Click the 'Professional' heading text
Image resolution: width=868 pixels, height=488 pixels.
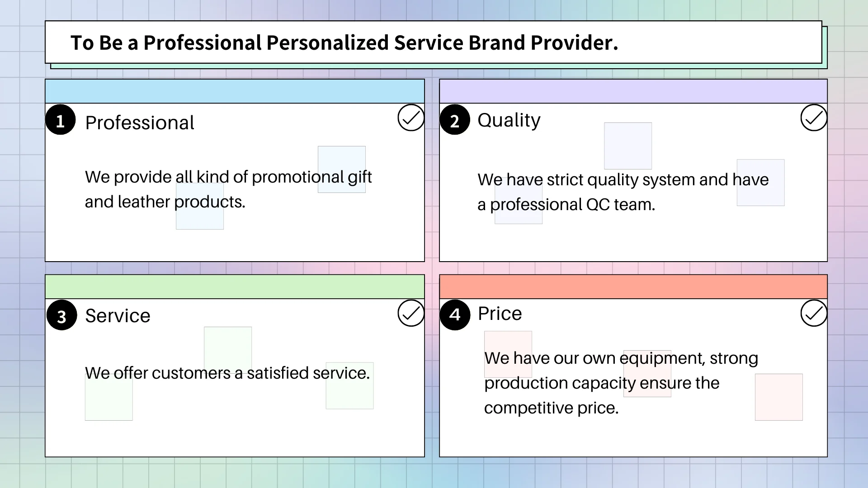point(140,123)
